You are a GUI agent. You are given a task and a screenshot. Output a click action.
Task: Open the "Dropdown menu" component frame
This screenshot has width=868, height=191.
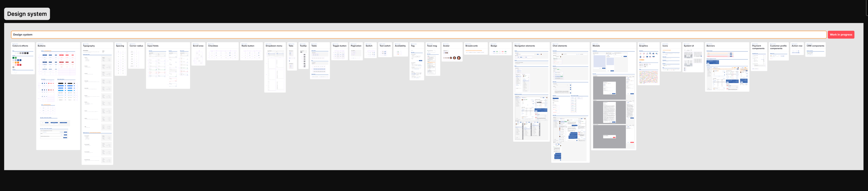coord(275,67)
